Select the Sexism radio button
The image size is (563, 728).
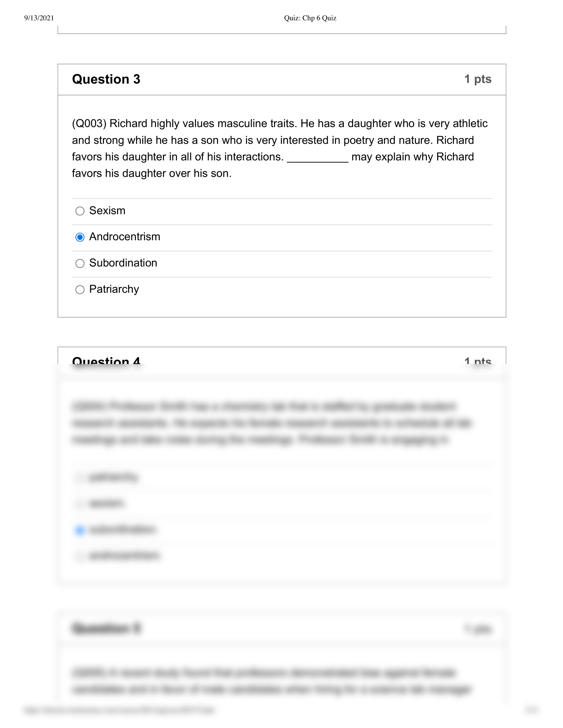click(x=80, y=211)
